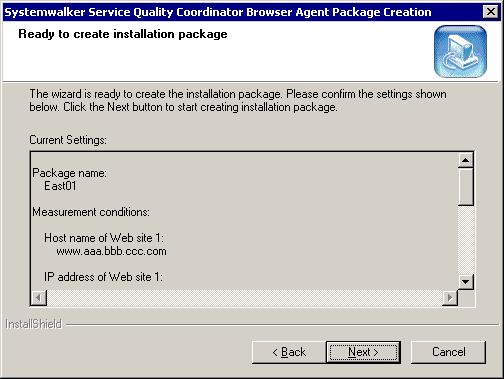Screen dimensions: 504x379
Task: Click the scroll up arrow in settings box
Action: pyautogui.click(x=465, y=161)
